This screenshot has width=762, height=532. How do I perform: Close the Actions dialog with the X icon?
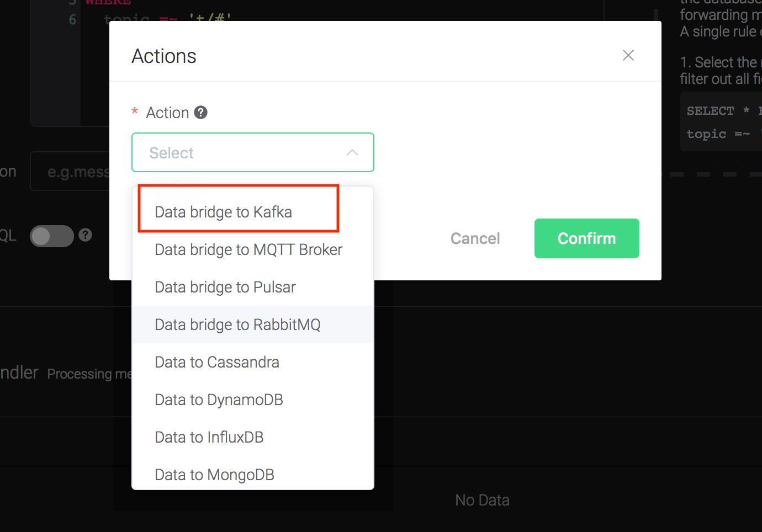click(x=628, y=55)
